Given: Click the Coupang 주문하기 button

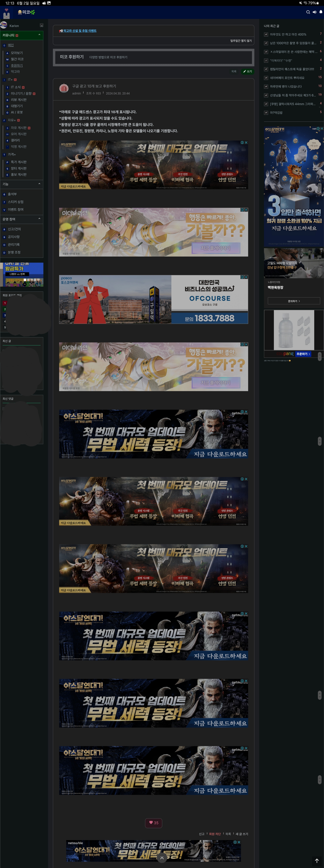Looking at the screenshot, I should (x=303, y=354).
